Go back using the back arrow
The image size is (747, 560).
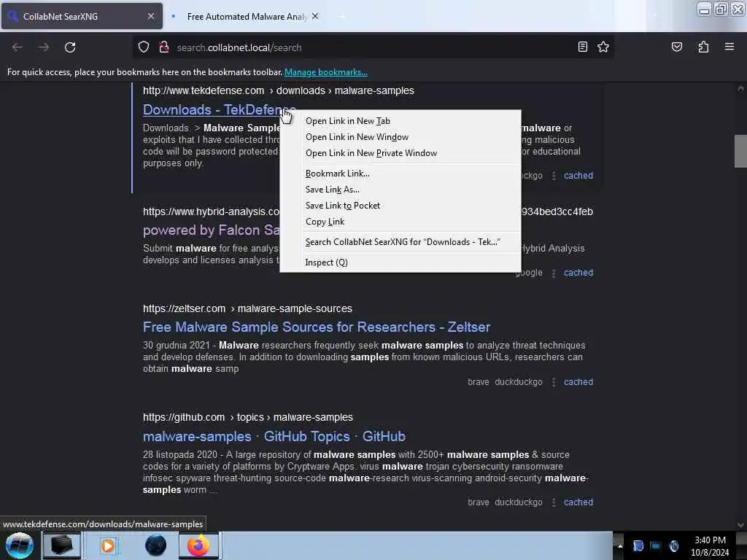[x=18, y=47]
